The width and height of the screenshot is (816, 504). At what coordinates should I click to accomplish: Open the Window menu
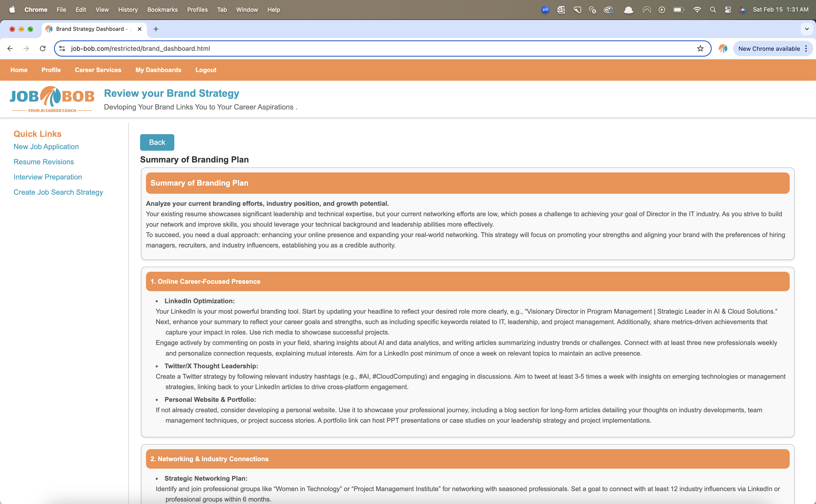tap(247, 10)
